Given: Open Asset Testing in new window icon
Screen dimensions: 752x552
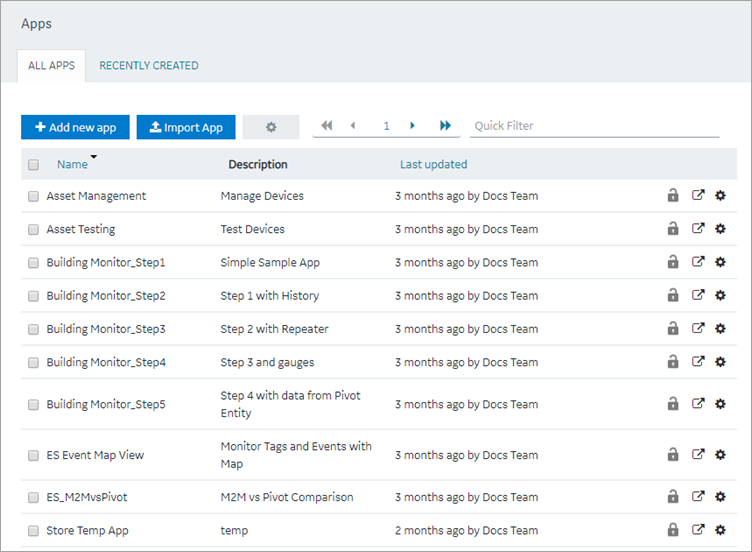Looking at the screenshot, I should [698, 228].
